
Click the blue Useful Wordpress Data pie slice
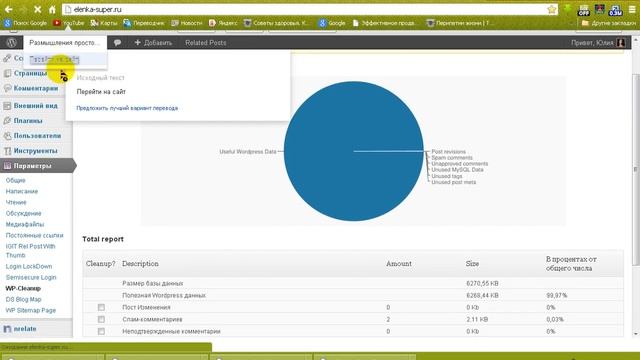[x=353, y=151]
